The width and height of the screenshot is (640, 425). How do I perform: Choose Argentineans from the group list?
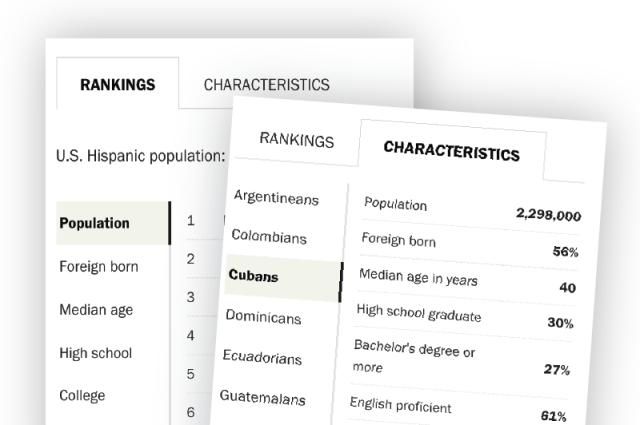pyautogui.click(x=275, y=198)
